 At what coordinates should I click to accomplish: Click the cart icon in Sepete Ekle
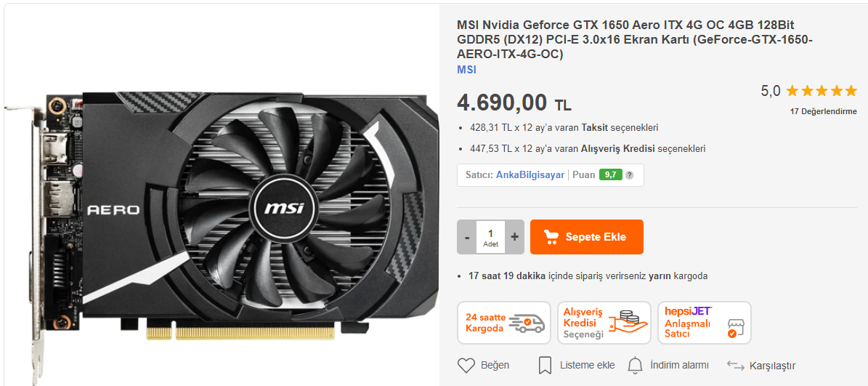pyautogui.click(x=551, y=237)
